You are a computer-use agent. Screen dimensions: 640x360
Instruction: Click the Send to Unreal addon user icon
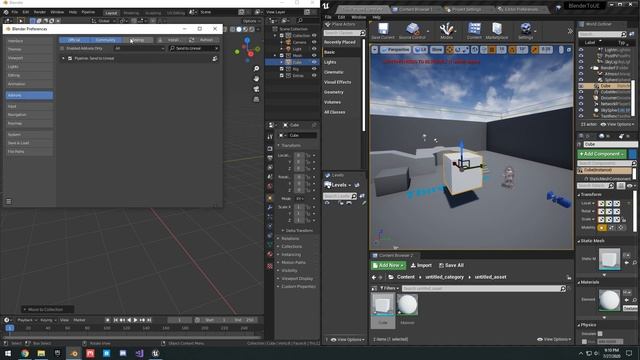(215, 58)
